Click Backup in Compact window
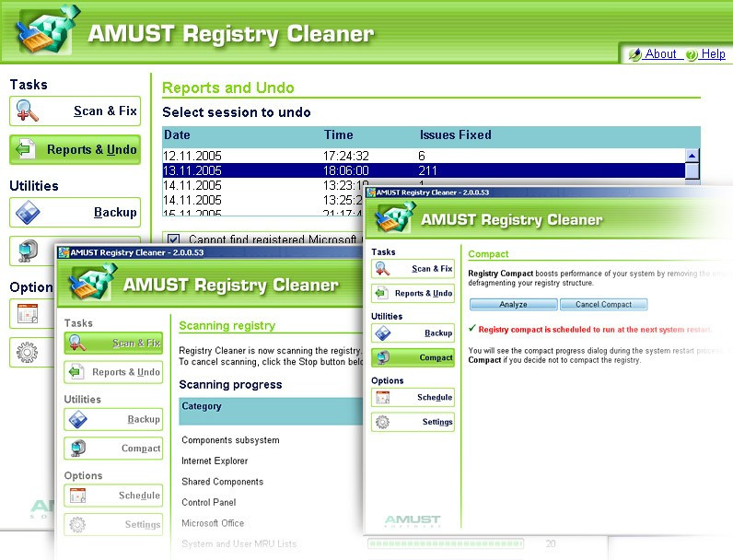Image resolution: width=733 pixels, height=560 pixels. tap(413, 333)
